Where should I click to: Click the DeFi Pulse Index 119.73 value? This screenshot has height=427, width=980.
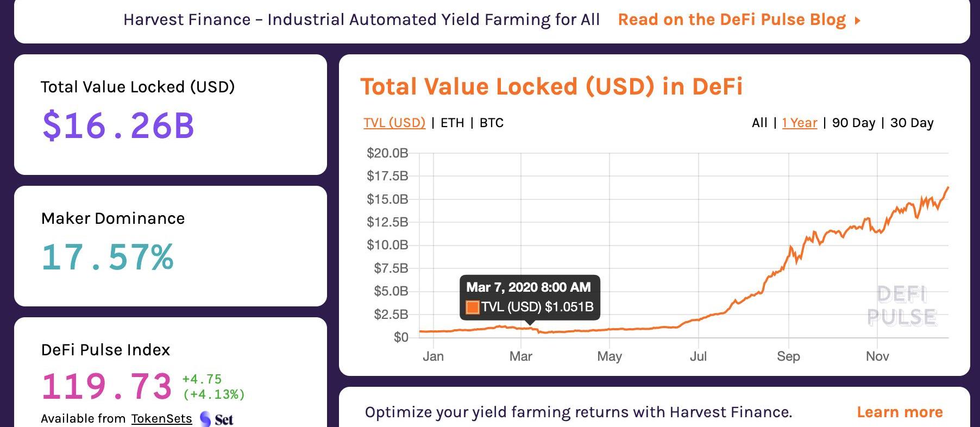[x=107, y=386]
